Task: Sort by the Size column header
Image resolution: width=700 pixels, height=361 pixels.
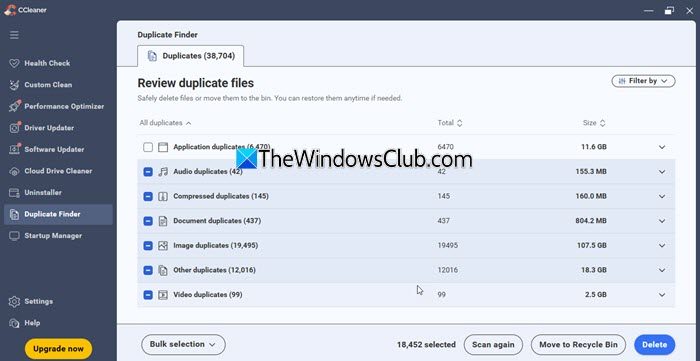Action: [594, 123]
